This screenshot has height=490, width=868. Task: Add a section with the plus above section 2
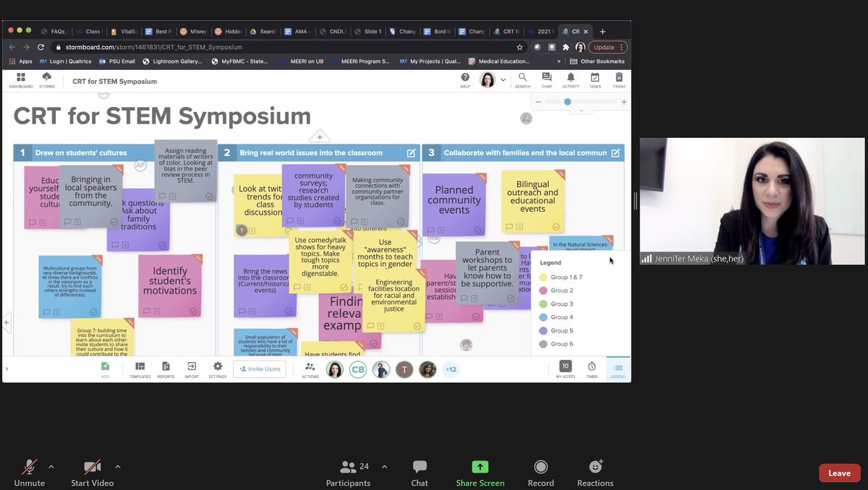coord(320,137)
